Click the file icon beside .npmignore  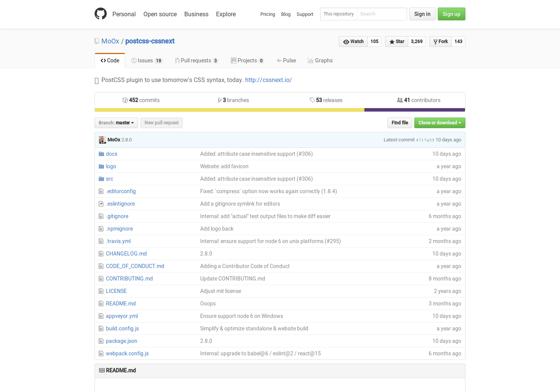pyautogui.click(x=101, y=229)
